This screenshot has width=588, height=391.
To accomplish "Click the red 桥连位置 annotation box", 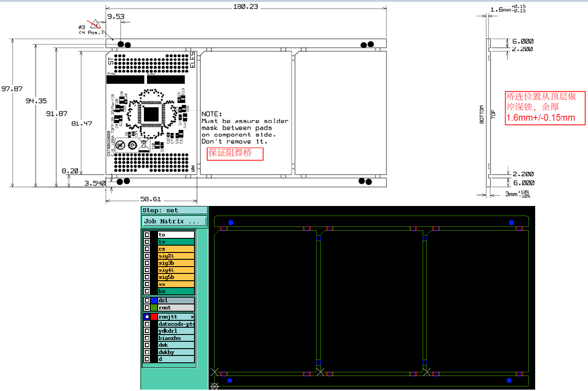I will (x=545, y=108).
